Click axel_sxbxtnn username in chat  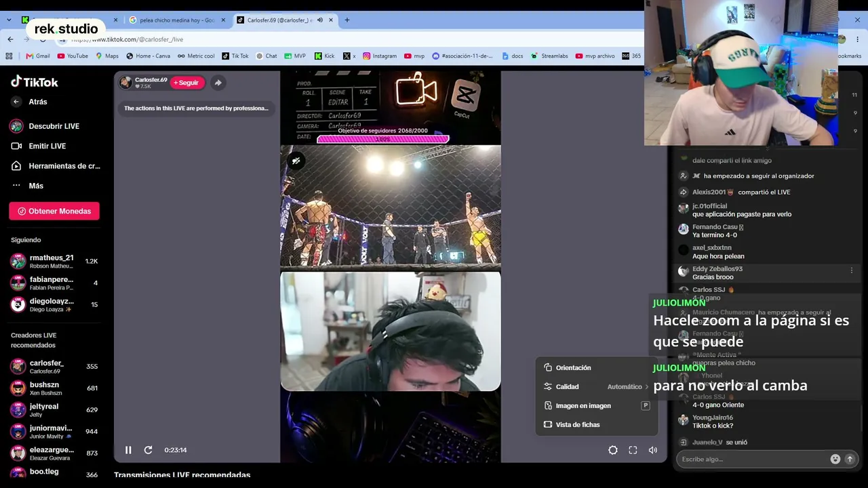[712, 248]
